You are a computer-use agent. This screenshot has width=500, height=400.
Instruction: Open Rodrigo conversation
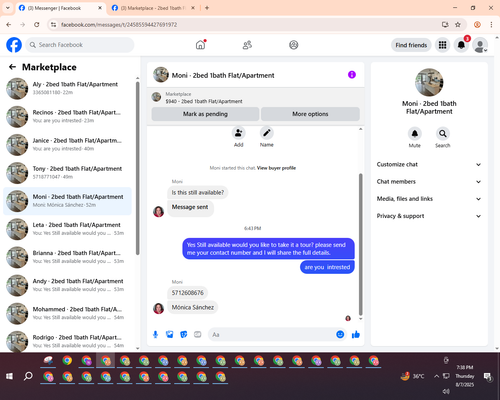(x=68, y=341)
